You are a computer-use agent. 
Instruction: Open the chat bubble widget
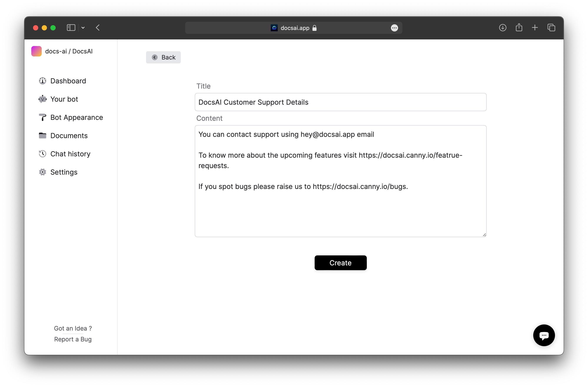click(x=543, y=335)
